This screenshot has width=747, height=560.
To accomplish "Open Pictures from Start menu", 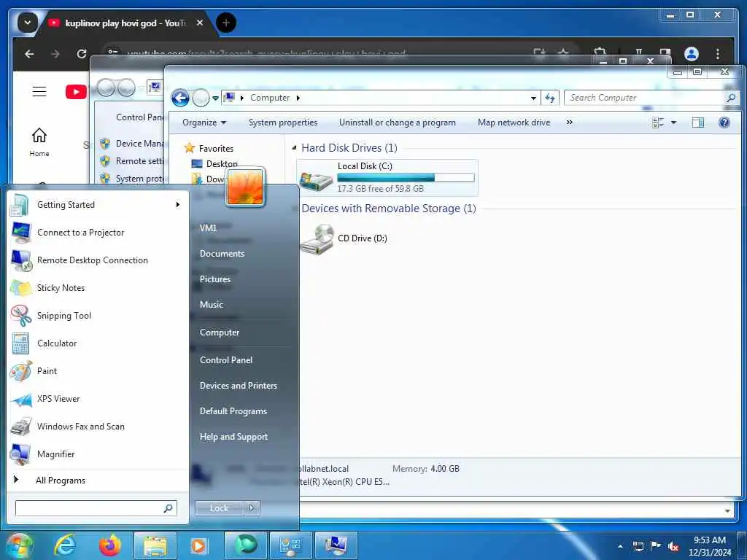I will pos(215,279).
